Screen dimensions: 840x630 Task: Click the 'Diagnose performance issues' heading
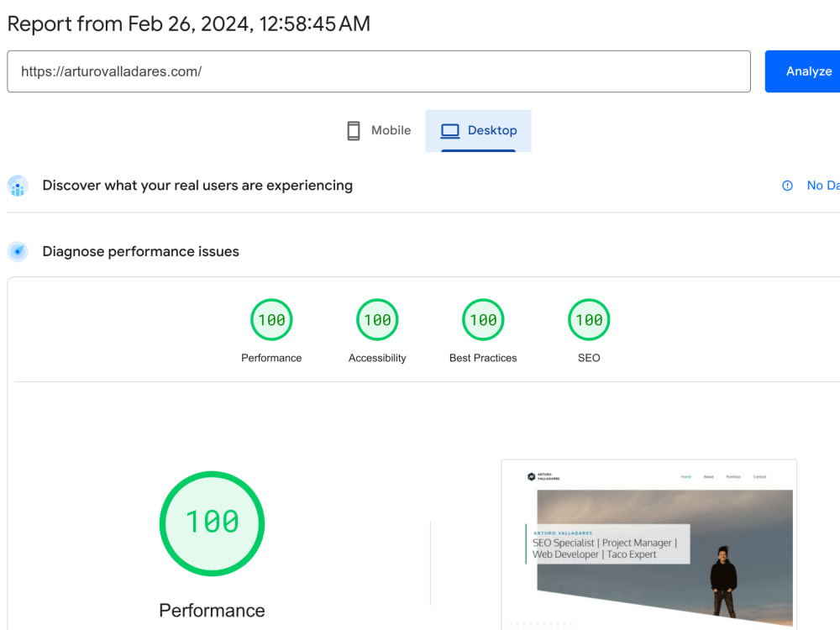(141, 252)
